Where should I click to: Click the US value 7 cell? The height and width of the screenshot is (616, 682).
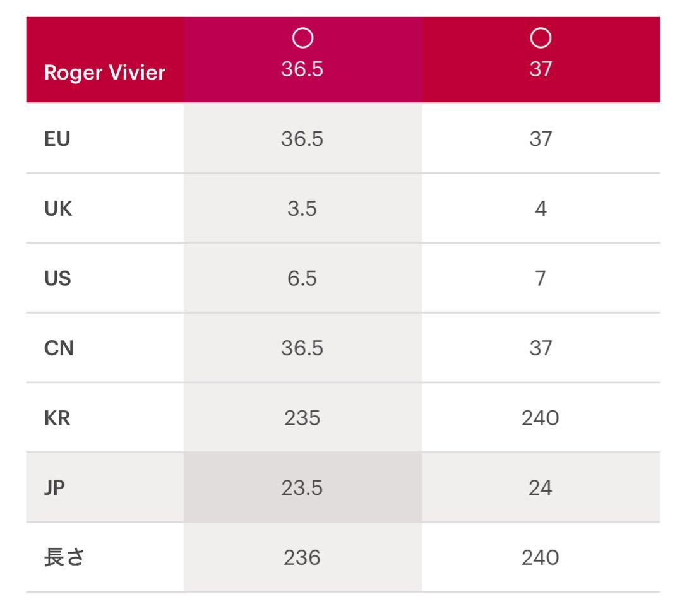(x=541, y=278)
